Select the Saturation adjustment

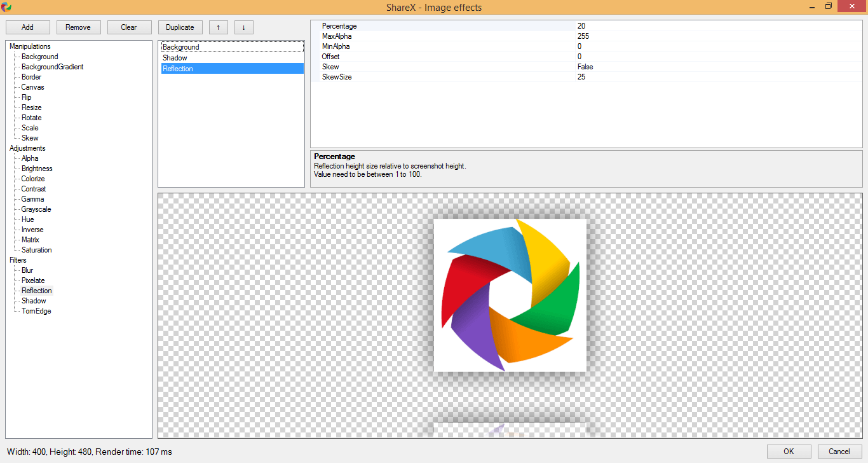tap(36, 250)
